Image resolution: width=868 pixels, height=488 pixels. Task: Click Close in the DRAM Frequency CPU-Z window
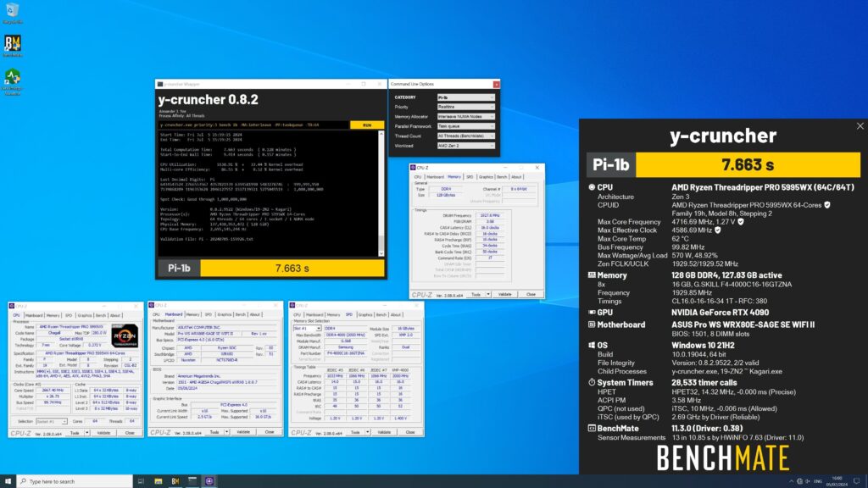tap(531, 294)
